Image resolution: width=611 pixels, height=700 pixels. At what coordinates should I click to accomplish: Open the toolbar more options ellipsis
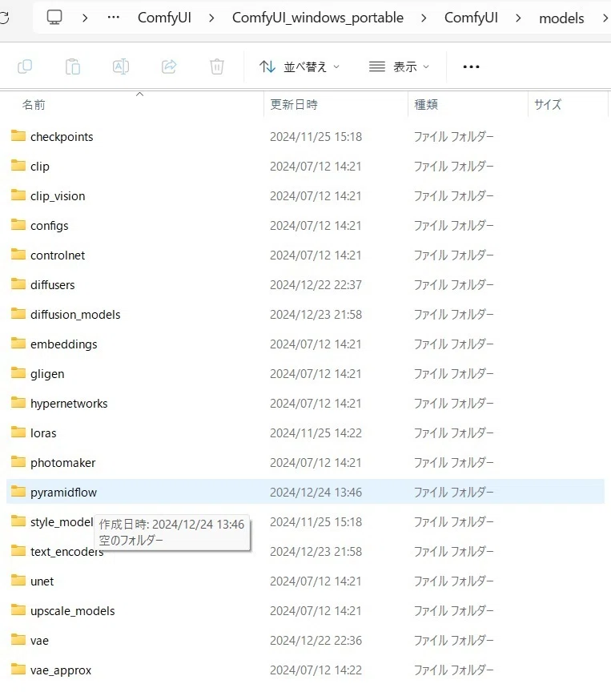pyautogui.click(x=471, y=67)
